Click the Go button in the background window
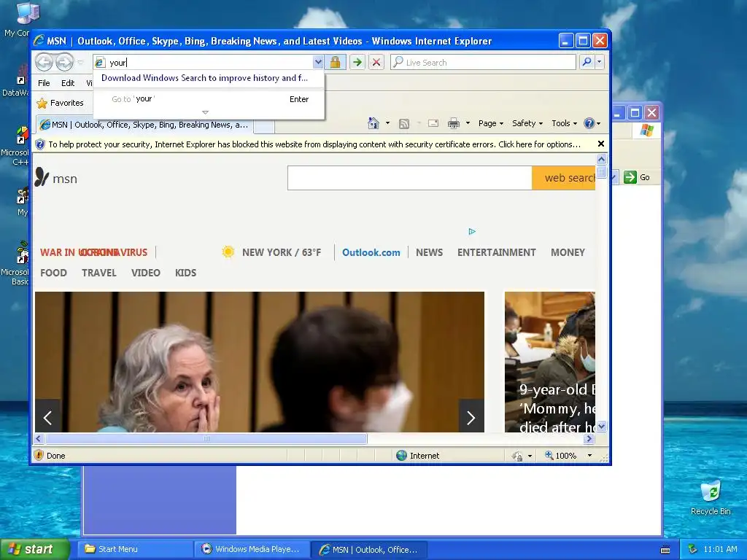This screenshot has width=747, height=560. pyautogui.click(x=637, y=177)
